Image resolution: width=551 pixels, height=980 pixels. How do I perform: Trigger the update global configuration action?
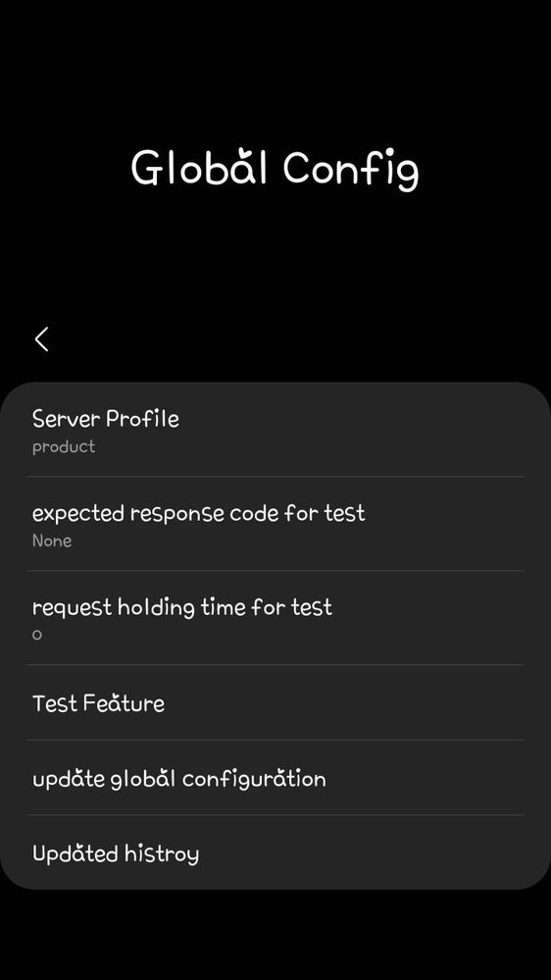click(275, 778)
